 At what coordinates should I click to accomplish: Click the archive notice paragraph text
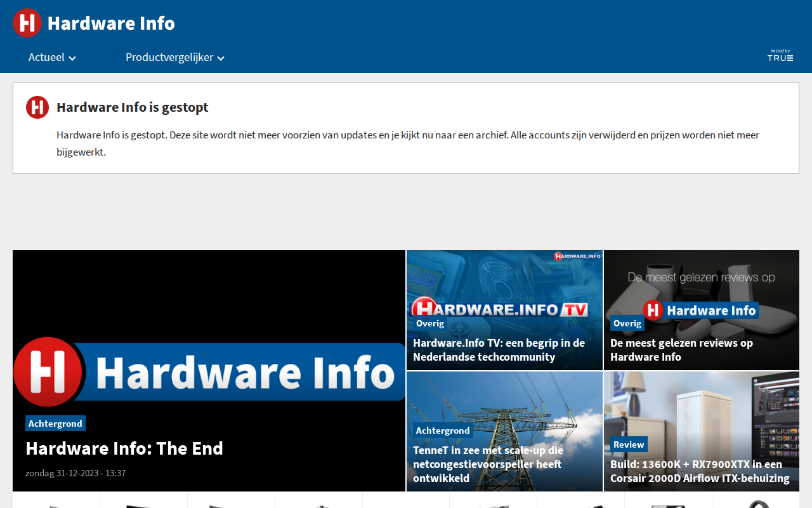coord(408,144)
